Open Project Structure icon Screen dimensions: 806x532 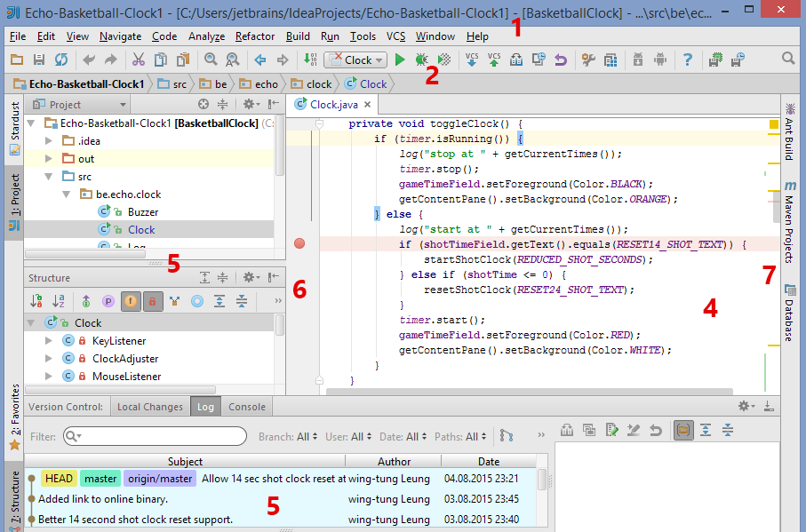tap(610, 60)
